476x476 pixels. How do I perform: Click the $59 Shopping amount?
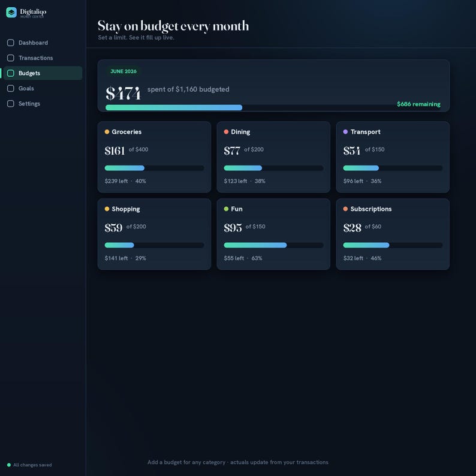[113, 228]
